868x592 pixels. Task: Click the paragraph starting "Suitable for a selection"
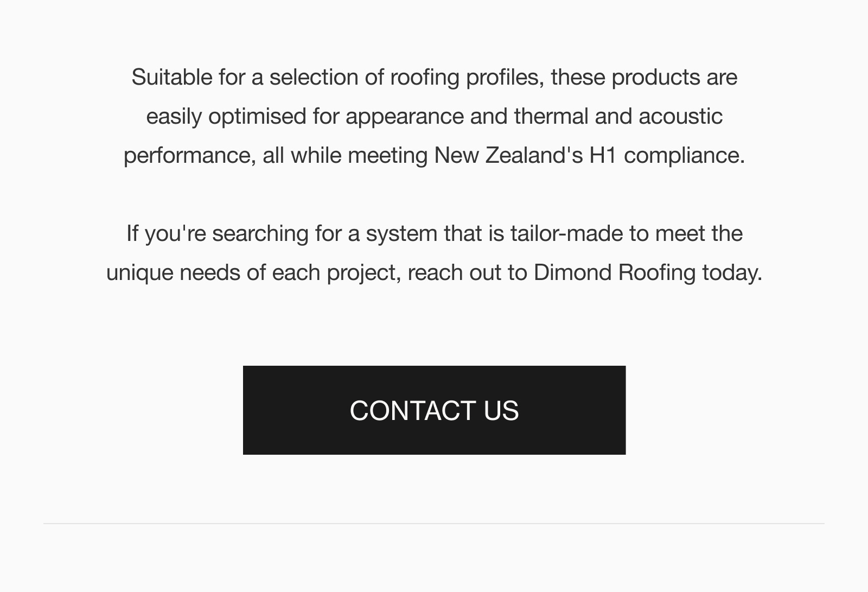434,116
